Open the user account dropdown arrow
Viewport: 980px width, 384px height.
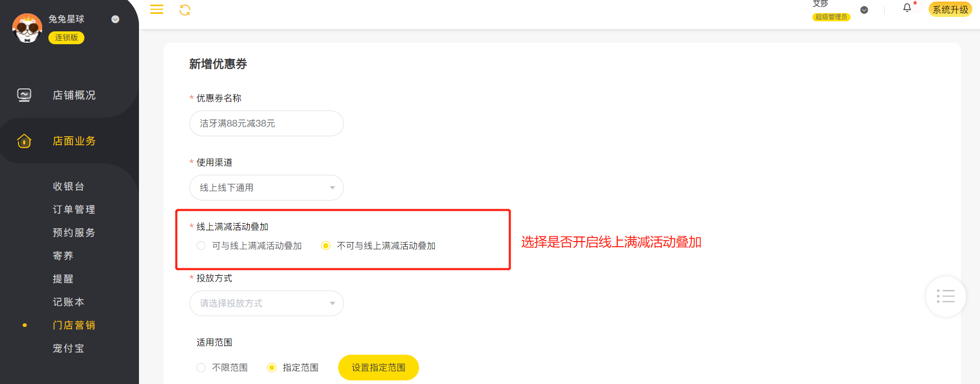pyautogui.click(x=864, y=10)
